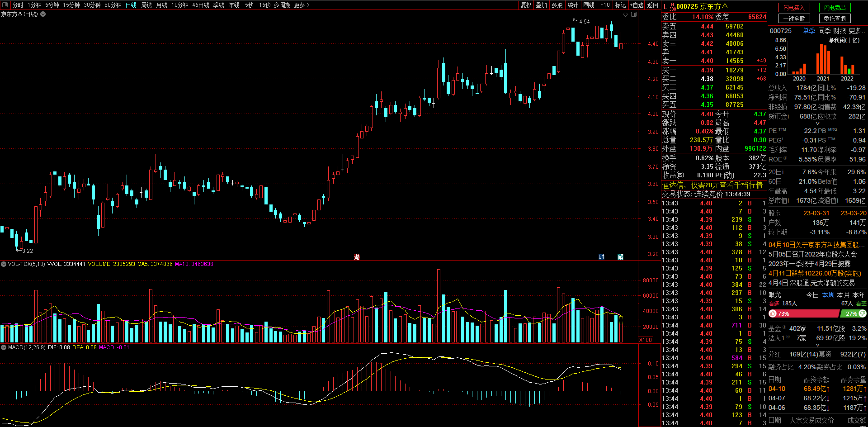Click the 统计 statistics toolbar button

pos(573,5)
